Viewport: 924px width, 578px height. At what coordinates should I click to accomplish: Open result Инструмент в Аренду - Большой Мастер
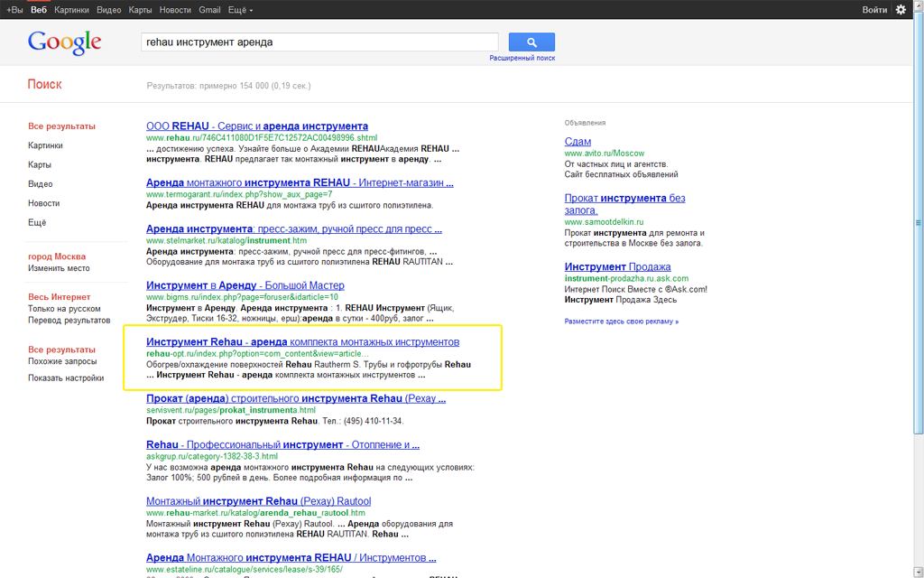pos(245,285)
